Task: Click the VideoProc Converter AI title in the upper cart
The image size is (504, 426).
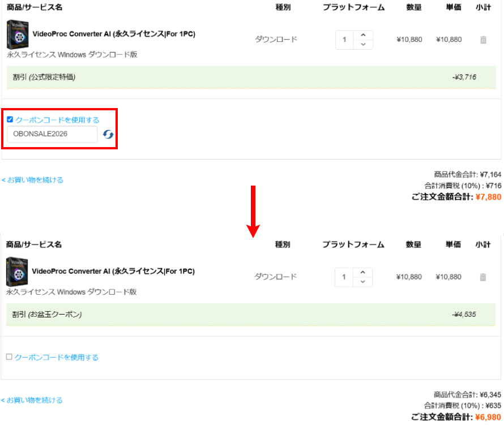Action: point(114,34)
